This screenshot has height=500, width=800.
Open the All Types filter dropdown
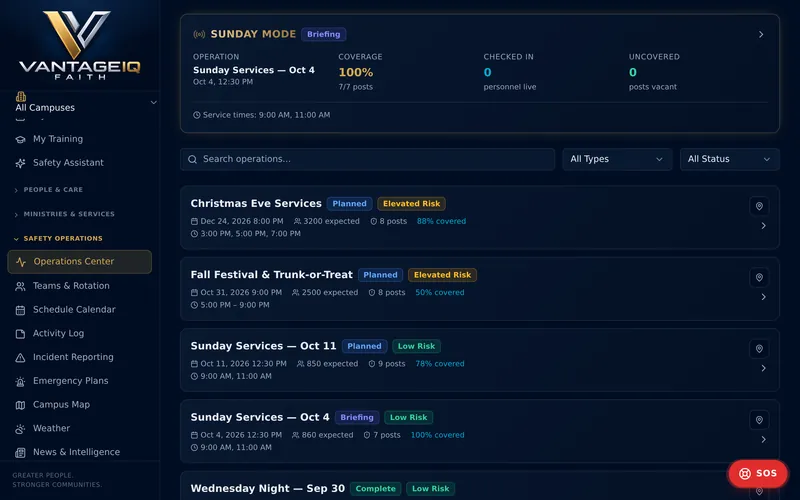click(617, 159)
